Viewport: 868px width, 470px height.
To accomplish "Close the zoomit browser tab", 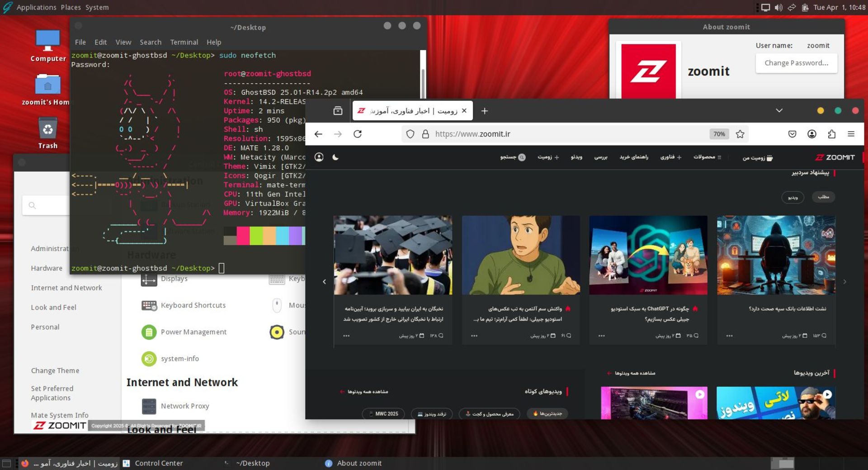I will point(464,111).
